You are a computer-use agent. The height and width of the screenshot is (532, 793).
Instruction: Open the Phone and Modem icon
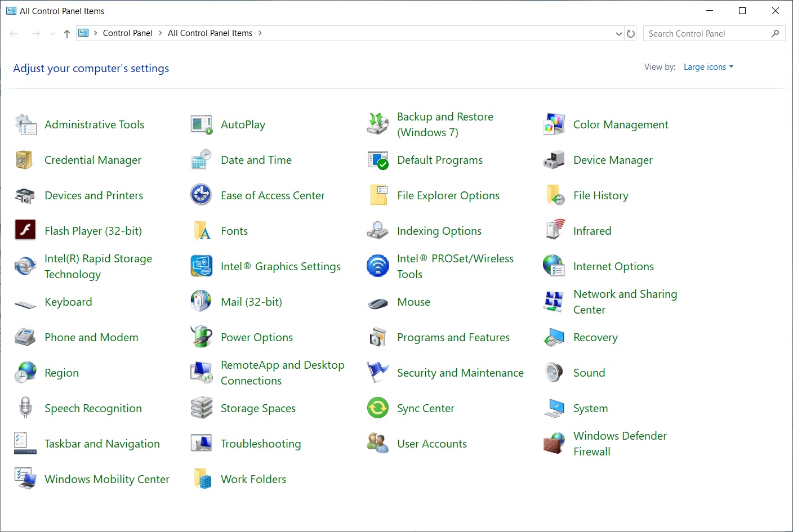click(x=25, y=337)
